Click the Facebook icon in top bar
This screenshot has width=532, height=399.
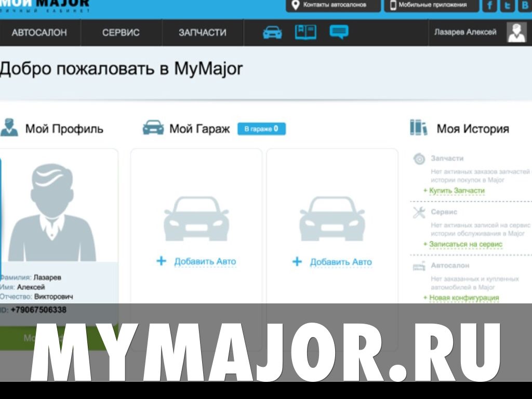[x=489, y=6]
